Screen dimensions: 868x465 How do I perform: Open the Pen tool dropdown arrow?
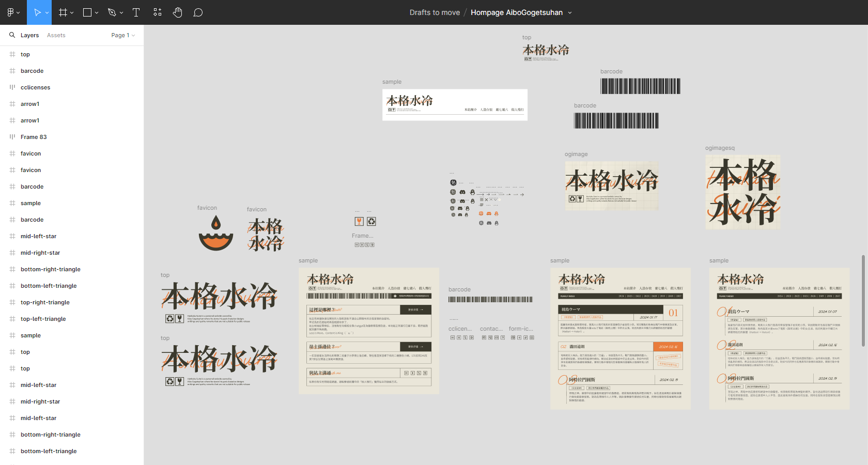click(x=121, y=12)
